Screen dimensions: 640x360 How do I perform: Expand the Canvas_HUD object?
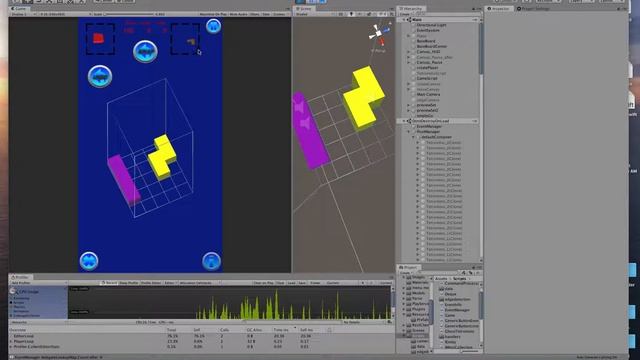409,51
